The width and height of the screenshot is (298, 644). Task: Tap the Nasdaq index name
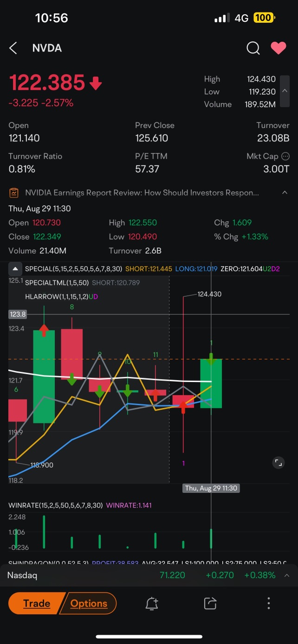22,575
